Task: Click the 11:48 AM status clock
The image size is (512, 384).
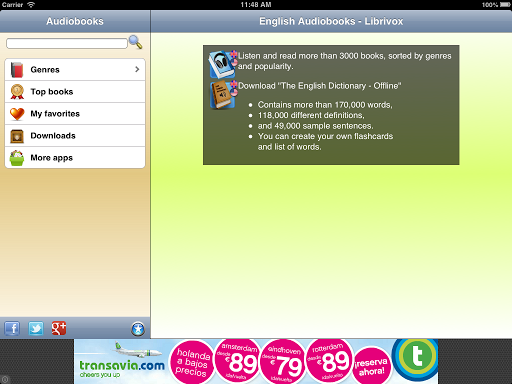Action: click(x=256, y=5)
